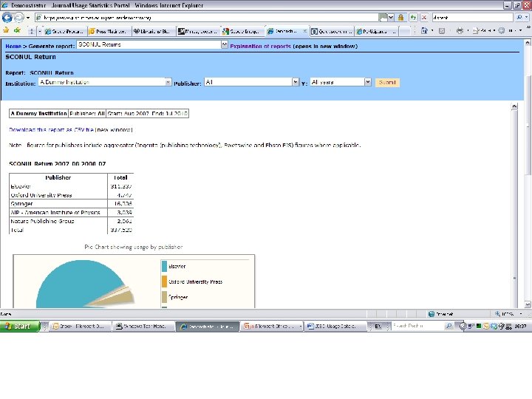Image resolution: width=532 pixels, height=399 pixels.
Task: Switch to the Google Groups browser tab
Action: pos(243,31)
